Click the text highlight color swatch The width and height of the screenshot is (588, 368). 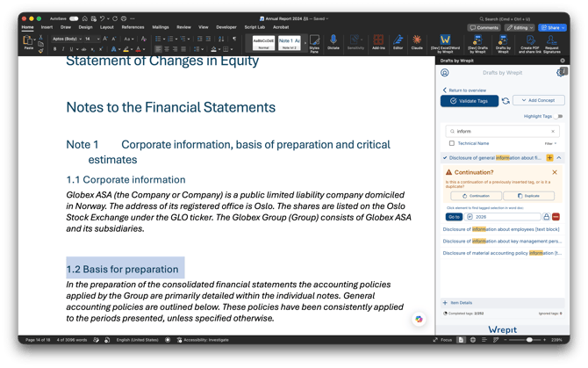coord(126,49)
